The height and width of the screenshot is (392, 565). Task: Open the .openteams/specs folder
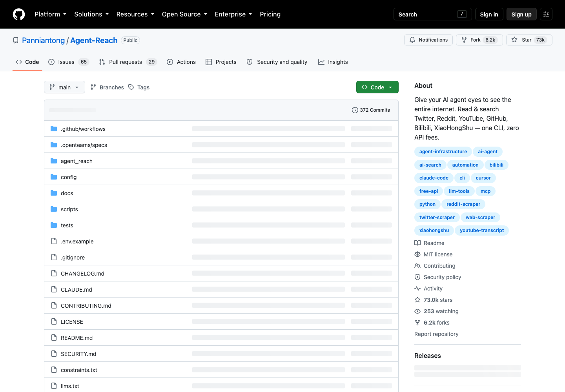[84, 145]
